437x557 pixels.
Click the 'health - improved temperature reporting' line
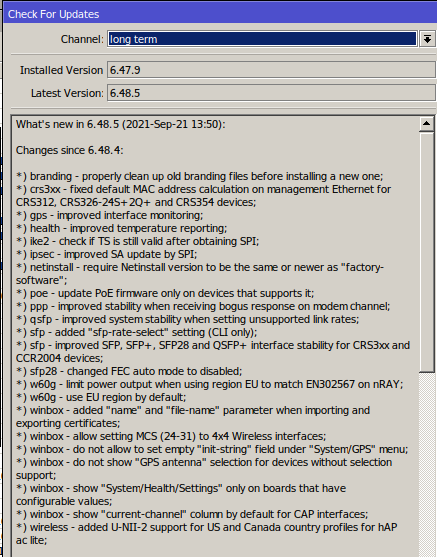122,228
